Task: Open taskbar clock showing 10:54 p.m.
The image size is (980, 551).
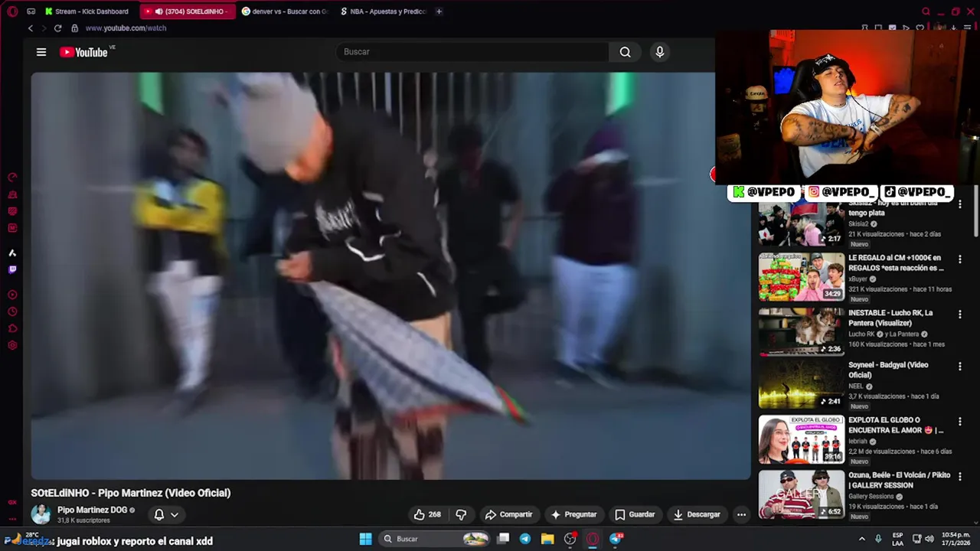Action: point(957,539)
